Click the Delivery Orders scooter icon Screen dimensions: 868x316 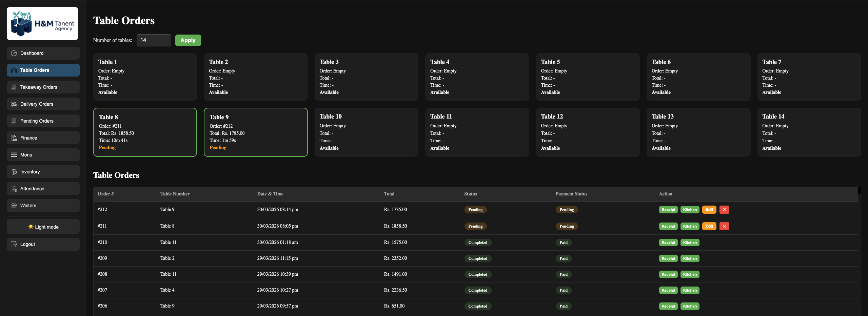click(x=14, y=104)
